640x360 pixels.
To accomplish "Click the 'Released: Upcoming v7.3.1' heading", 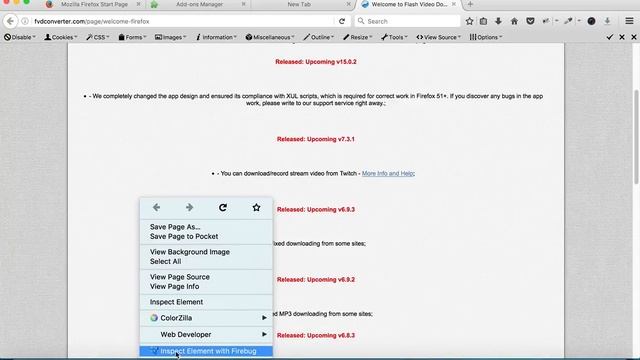I will coord(316,139).
